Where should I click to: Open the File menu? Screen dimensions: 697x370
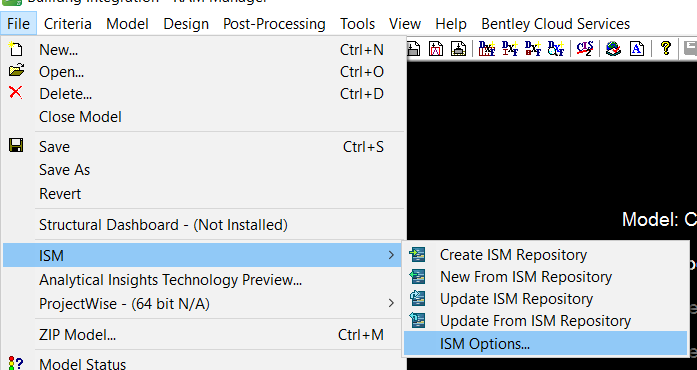18,24
